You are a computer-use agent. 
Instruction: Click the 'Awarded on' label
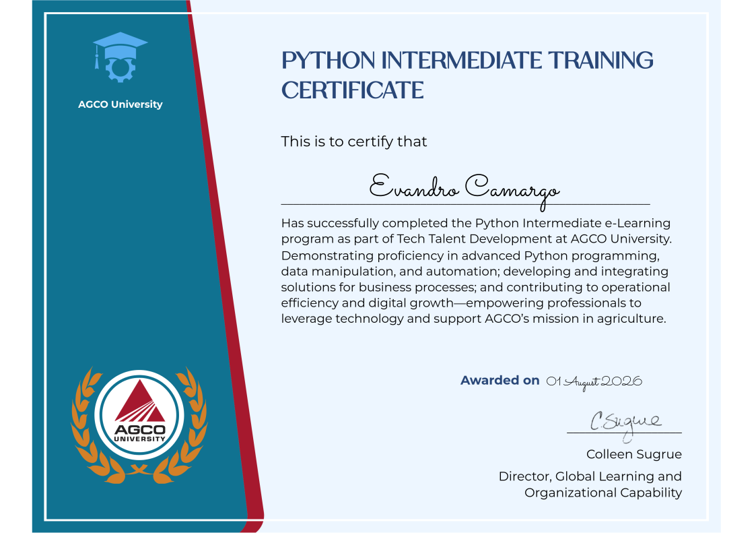click(x=500, y=380)
